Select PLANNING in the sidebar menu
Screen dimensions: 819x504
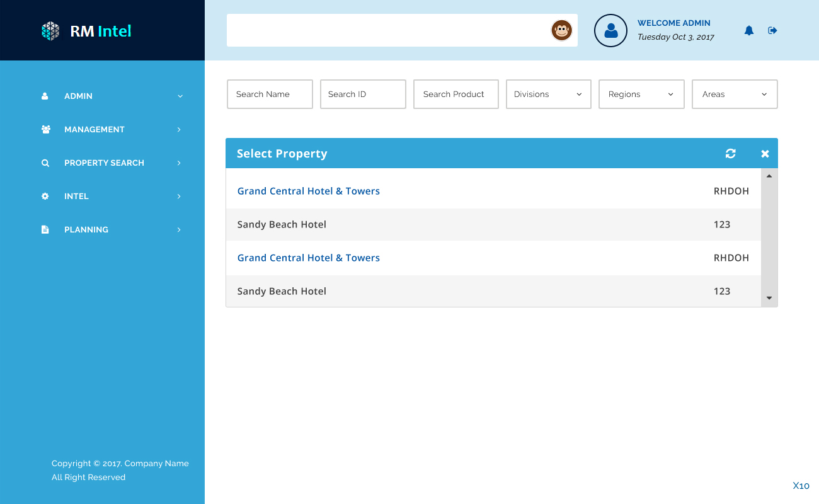click(86, 229)
